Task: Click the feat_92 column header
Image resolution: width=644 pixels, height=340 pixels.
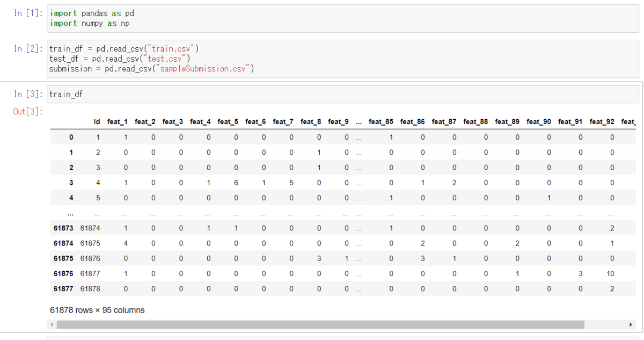Action: [x=602, y=122]
